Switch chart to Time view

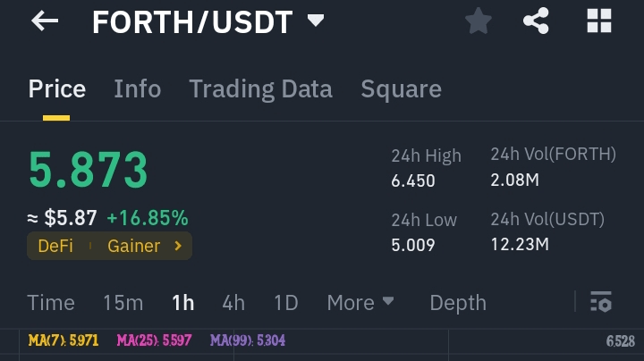point(51,303)
